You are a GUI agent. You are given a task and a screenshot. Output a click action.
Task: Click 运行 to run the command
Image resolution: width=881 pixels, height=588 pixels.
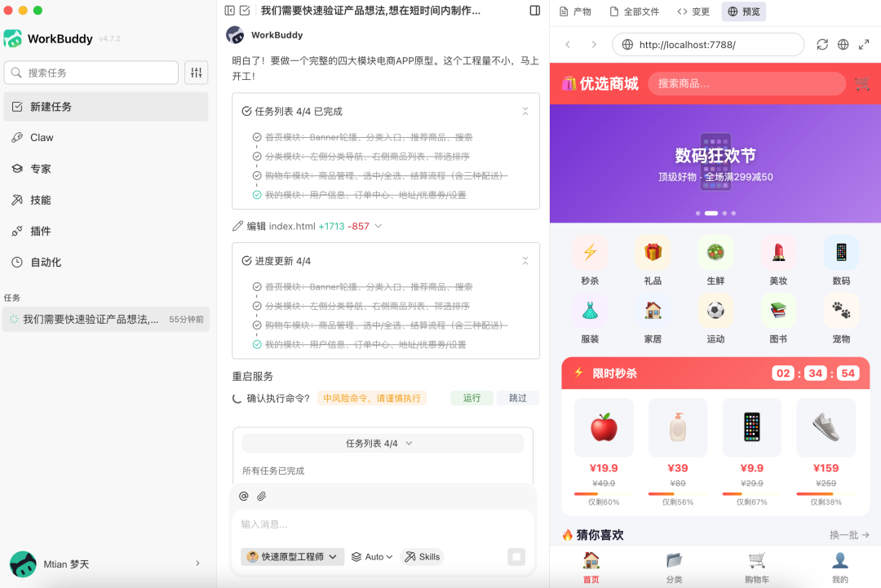(x=472, y=398)
